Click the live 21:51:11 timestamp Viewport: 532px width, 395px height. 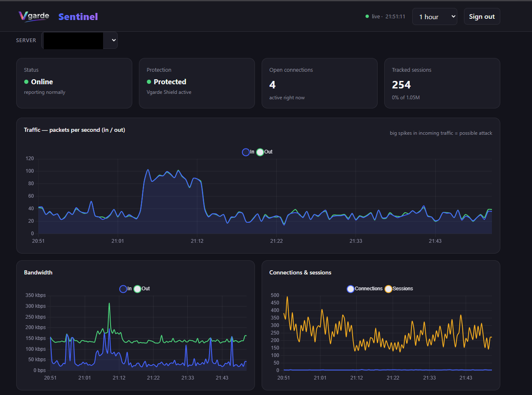click(388, 17)
